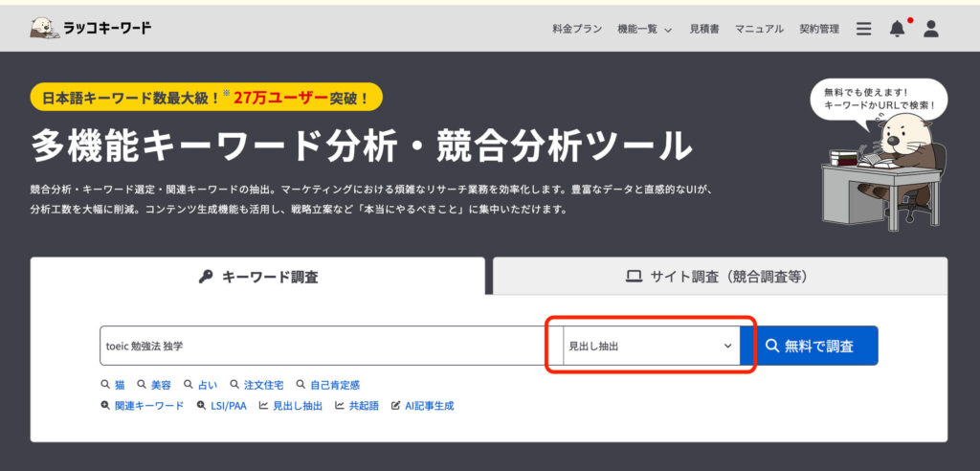Viewport: 980px width, 471px height.
Task: Click the chart icon beside 共起語
Action: (340, 406)
